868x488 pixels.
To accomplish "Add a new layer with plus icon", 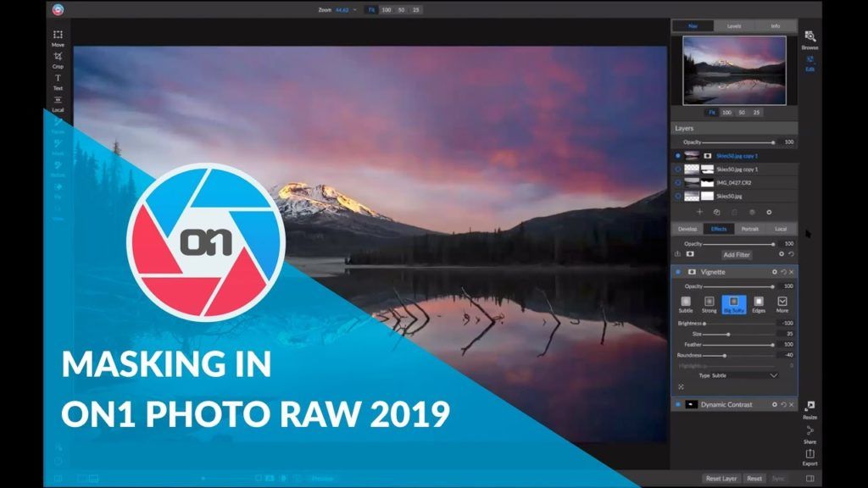I will (699, 212).
